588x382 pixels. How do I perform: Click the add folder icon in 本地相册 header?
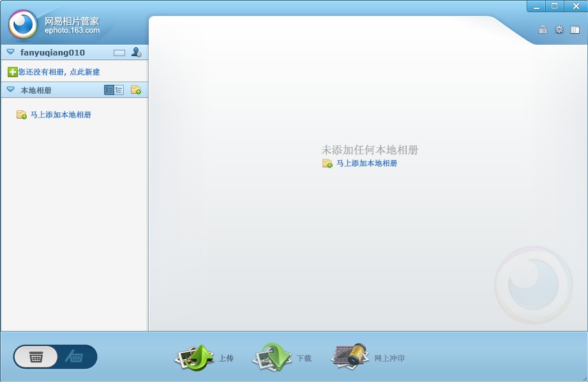coord(136,90)
